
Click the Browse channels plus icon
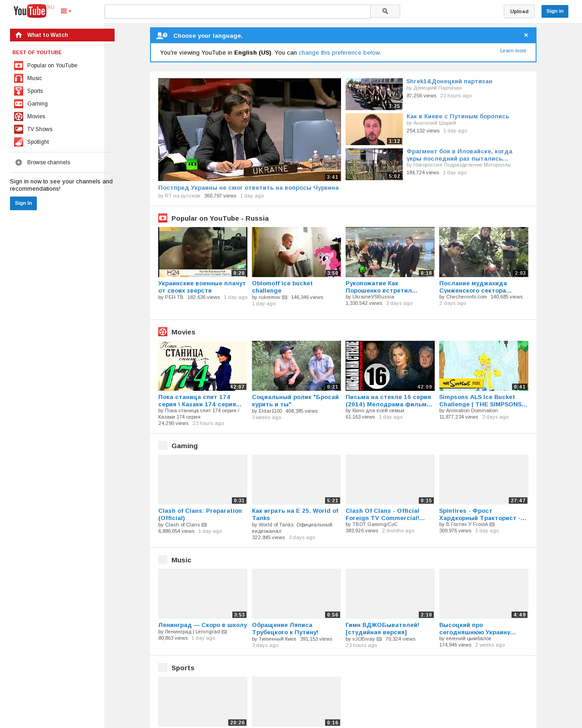click(x=19, y=162)
